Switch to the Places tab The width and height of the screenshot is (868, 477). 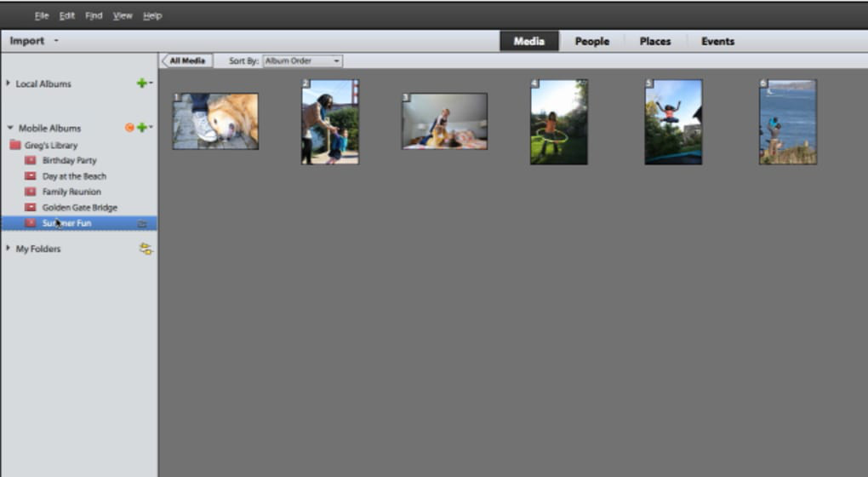click(655, 41)
